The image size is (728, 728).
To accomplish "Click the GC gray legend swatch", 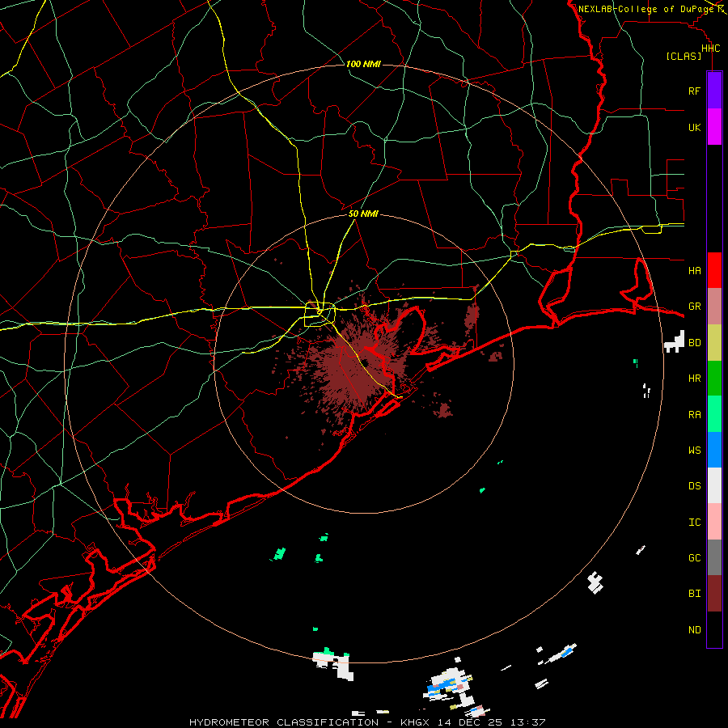I will click(714, 557).
